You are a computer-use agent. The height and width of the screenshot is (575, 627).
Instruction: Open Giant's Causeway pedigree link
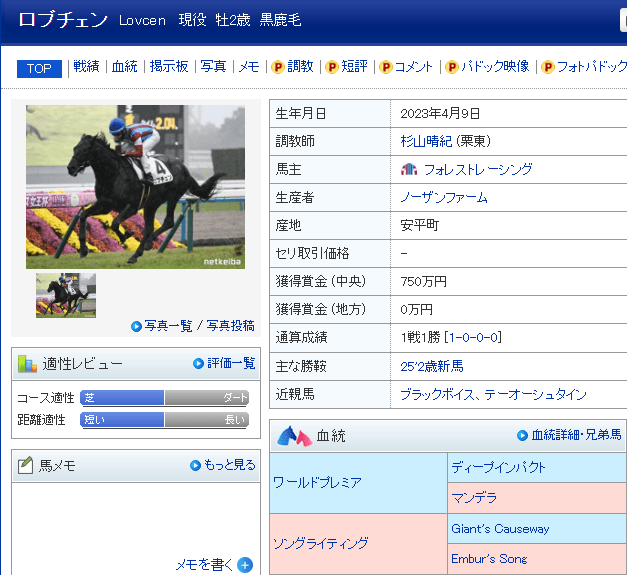tap(500, 529)
